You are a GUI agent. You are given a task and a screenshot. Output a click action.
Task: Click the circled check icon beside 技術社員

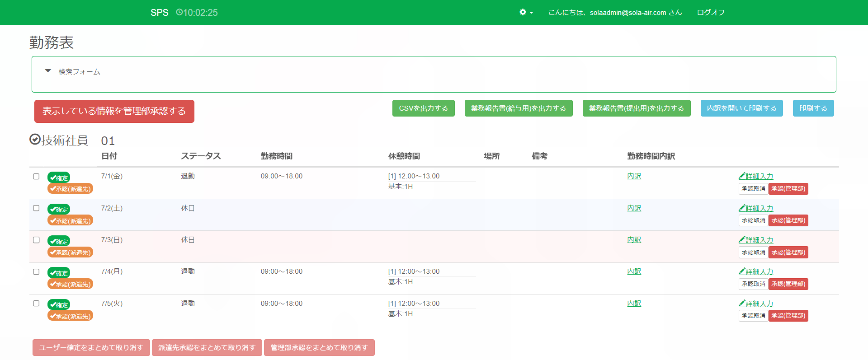(x=35, y=140)
